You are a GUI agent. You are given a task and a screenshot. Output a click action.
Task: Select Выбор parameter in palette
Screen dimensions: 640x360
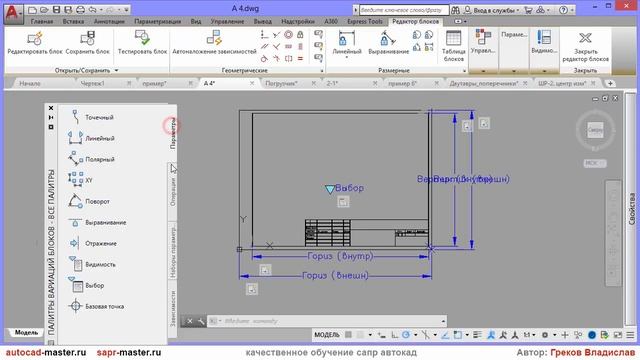click(x=87, y=285)
